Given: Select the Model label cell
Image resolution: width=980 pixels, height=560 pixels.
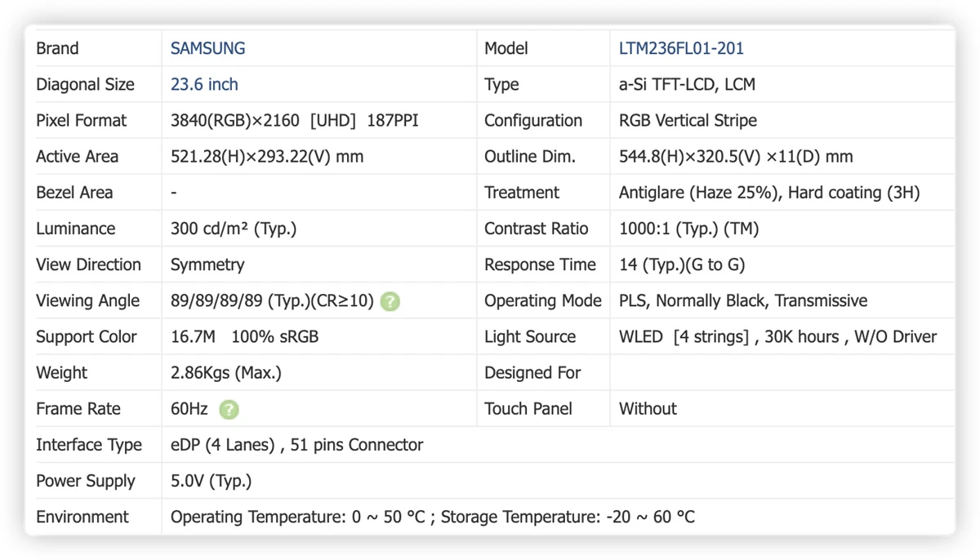Looking at the screenshot, I should pos(506,48).
